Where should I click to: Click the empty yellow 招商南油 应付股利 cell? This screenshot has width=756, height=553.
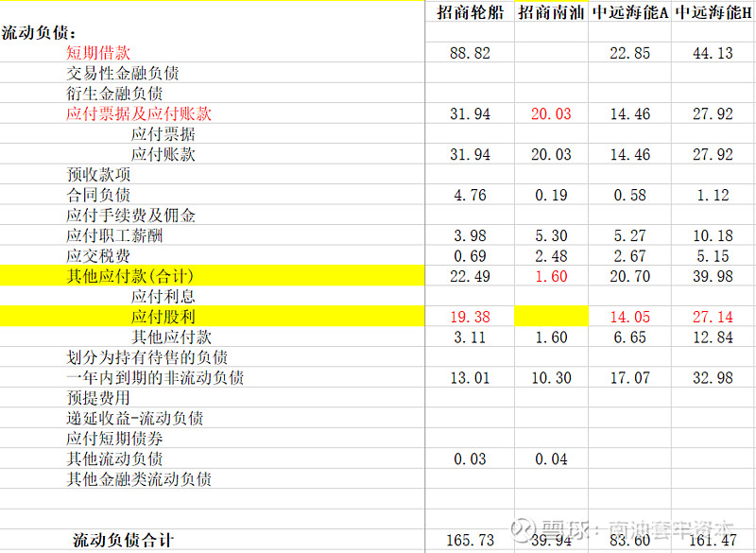tap(551, 317)
